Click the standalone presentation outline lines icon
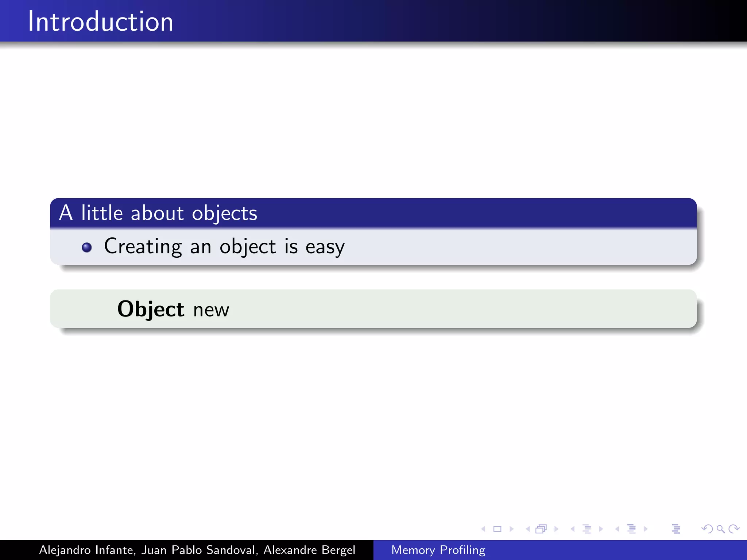 [x=676, y=529]
